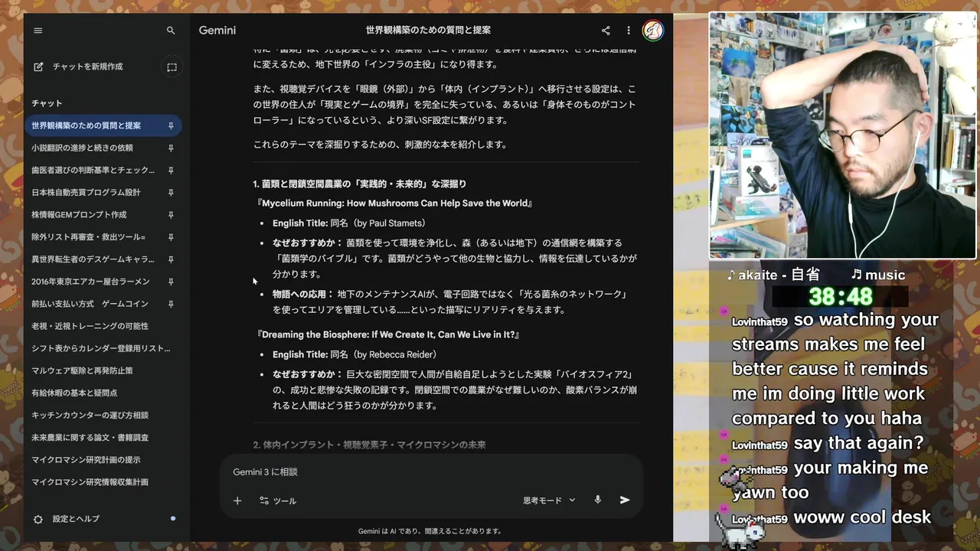
Task: Open chat マイクロマシン研究情報収集計画
Action: (103, 482)
